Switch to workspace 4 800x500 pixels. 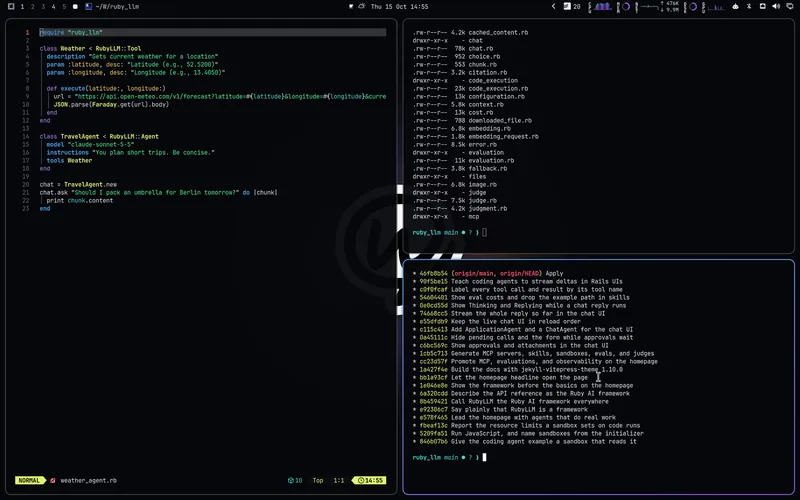tap(53, 7)
